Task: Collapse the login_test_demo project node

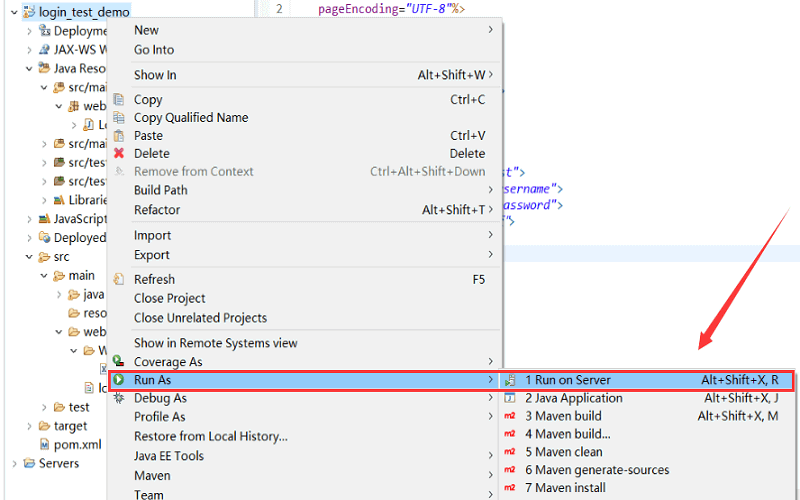Action: [x=14, y=12]
